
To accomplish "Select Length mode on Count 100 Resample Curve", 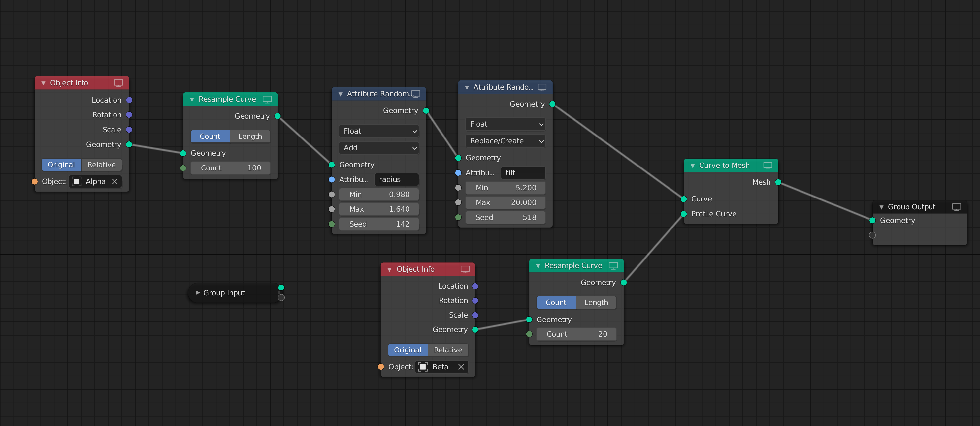I will pos(250,137).
